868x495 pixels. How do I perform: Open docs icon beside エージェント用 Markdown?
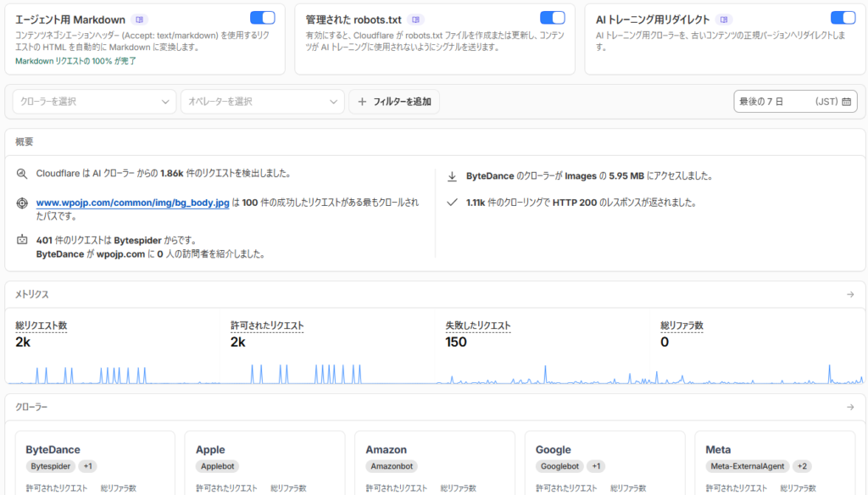pos(140,19)
